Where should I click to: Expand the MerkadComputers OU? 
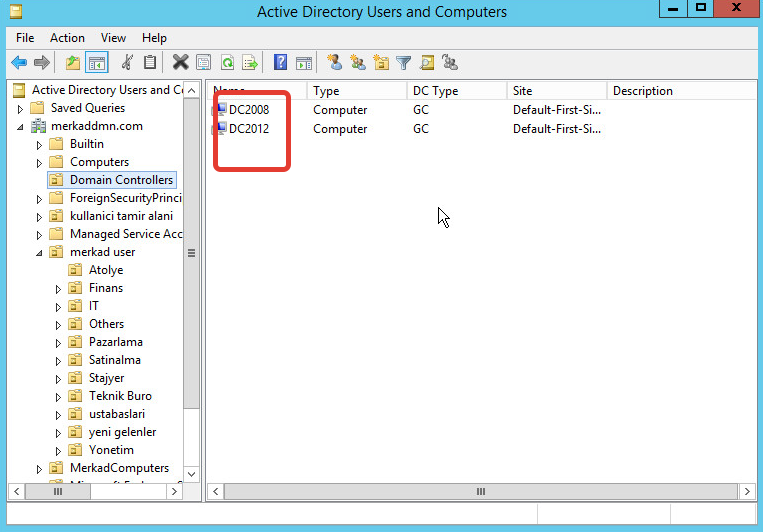pos(39,469)
